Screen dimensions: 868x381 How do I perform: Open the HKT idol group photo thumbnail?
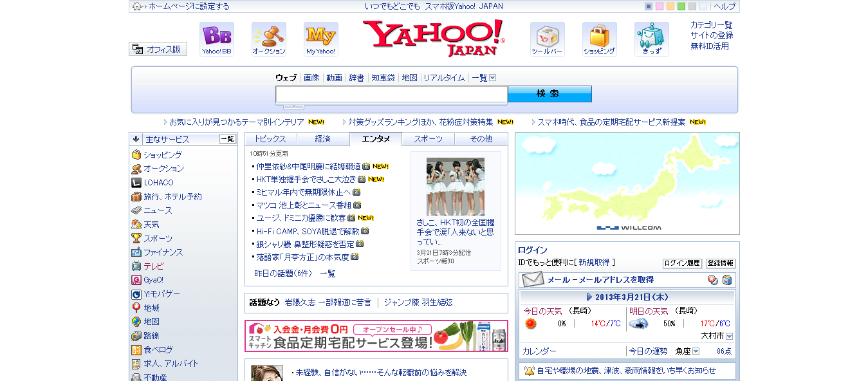pos(456,187)
